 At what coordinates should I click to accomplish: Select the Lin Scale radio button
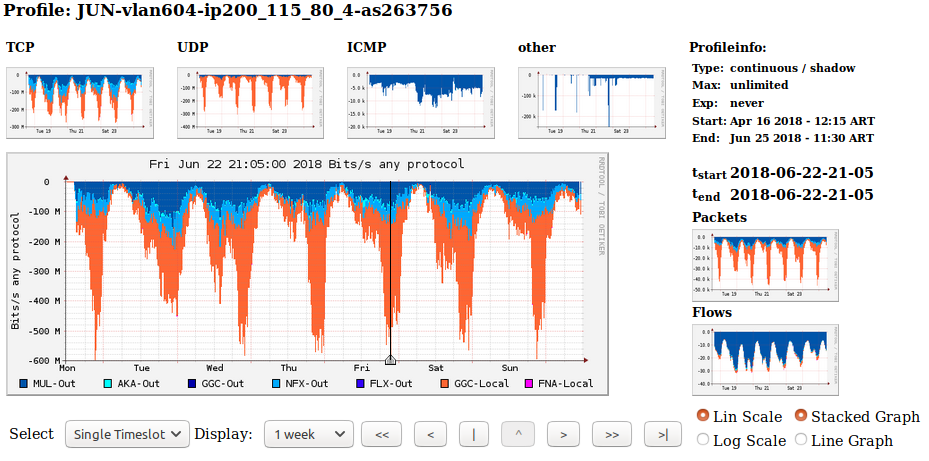[x=702, y=416]
